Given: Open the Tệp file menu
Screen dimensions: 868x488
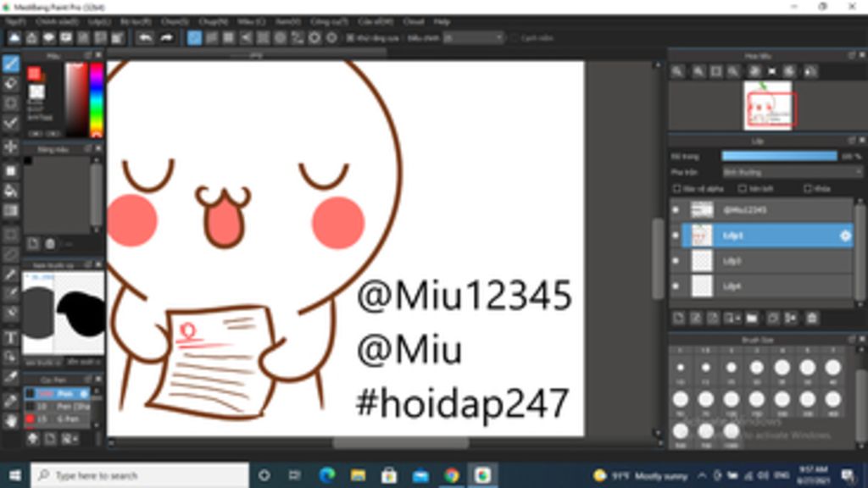Looking at the screenshot, I should [x=15, y=21].
